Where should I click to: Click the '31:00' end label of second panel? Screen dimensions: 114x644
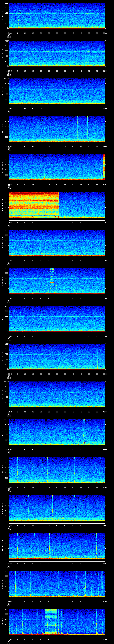105,71
